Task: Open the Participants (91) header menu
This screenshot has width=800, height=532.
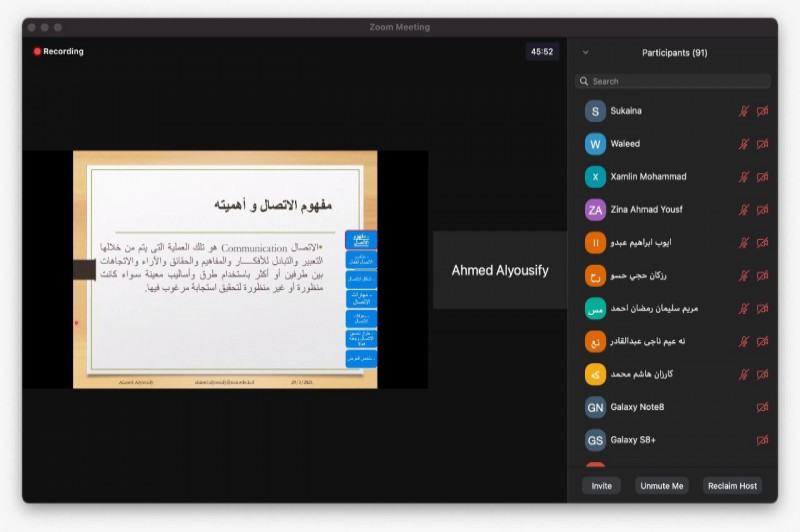Action: pos(674,52)
